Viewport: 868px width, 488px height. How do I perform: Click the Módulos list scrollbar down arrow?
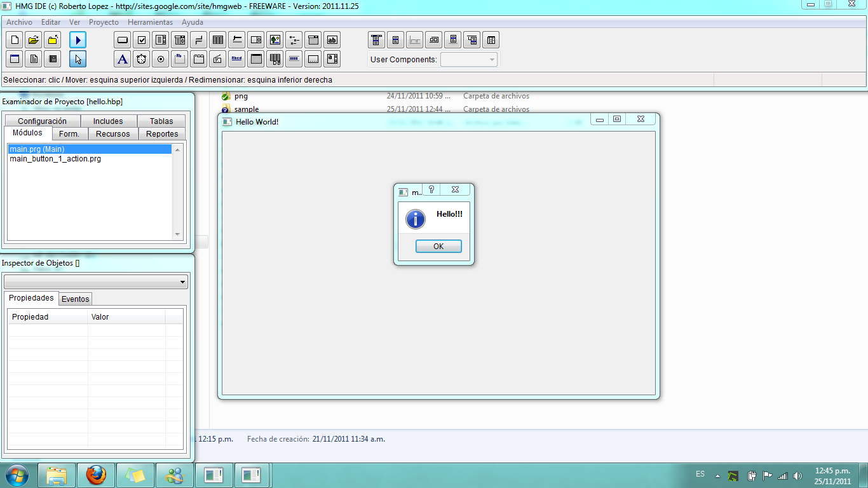pyautogui.click(x=177, y=234)
